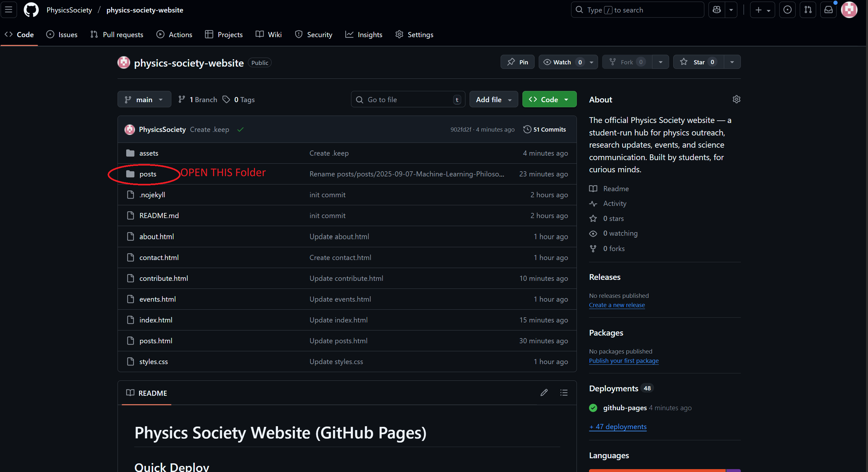Open the circled posts folder
The image size is (868, 472).
[148, 174]
